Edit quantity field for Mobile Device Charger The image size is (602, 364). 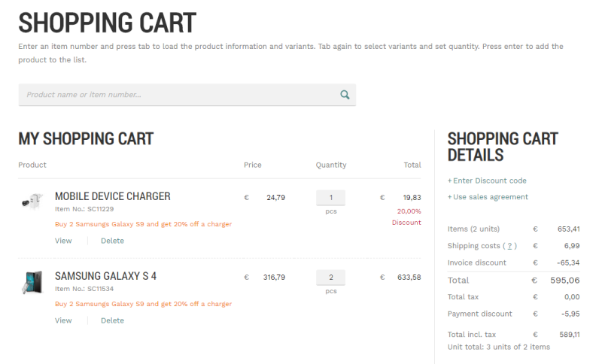click(x=330, y=198)
